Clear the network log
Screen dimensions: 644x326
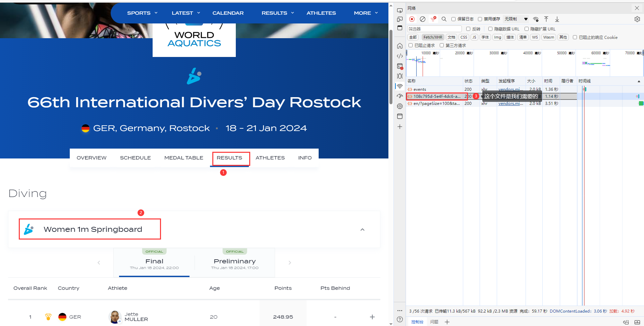coord(423,19)
